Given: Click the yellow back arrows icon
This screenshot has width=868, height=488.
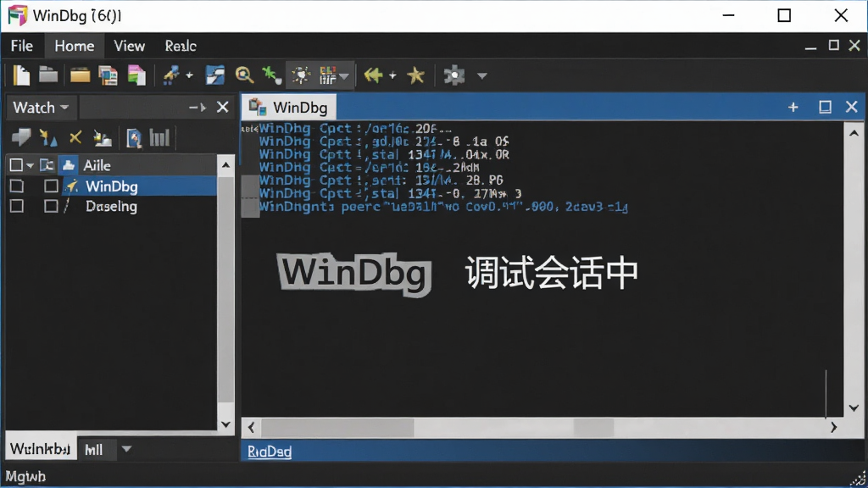Looking at the screenshot, I should [373, 75].
